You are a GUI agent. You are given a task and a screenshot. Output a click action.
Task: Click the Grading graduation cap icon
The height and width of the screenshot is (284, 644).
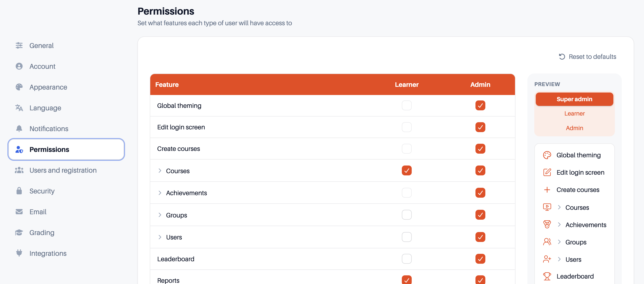pos(19,233)
